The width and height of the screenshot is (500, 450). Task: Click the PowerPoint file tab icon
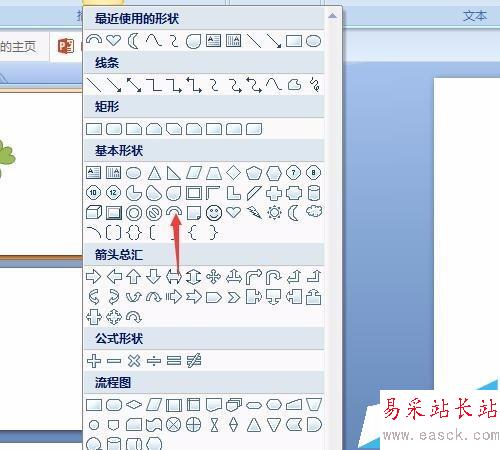[x=66, y=46]
